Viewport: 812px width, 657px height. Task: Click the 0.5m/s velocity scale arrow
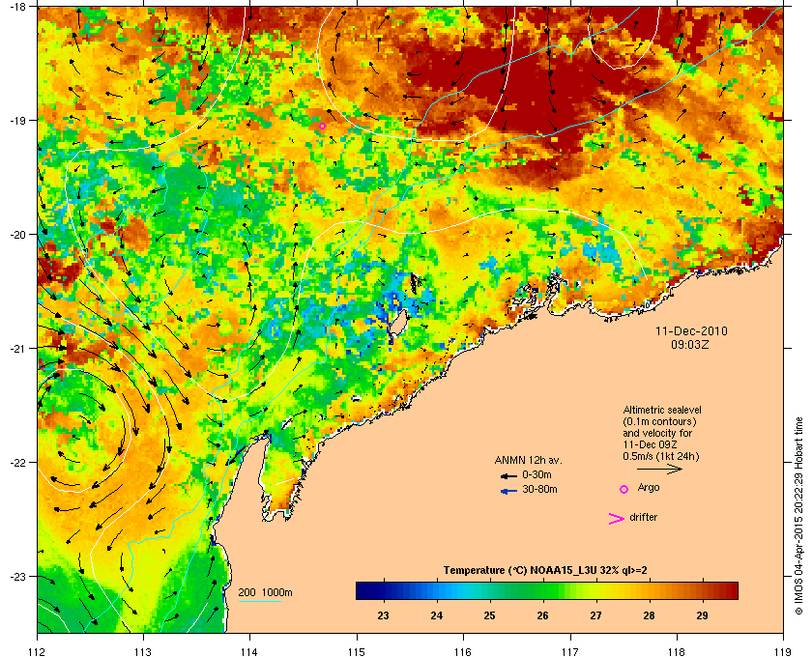point(659,469)
